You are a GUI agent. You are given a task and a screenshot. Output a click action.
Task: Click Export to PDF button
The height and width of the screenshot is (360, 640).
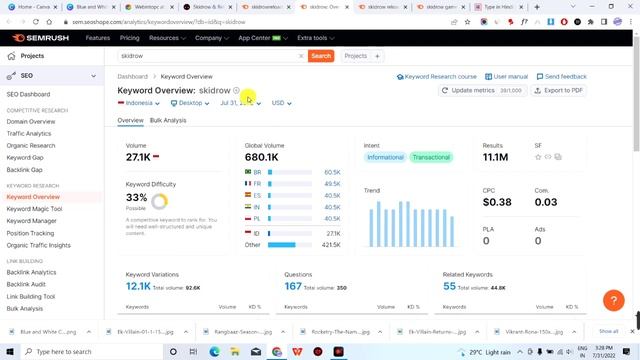pos(558,91)
